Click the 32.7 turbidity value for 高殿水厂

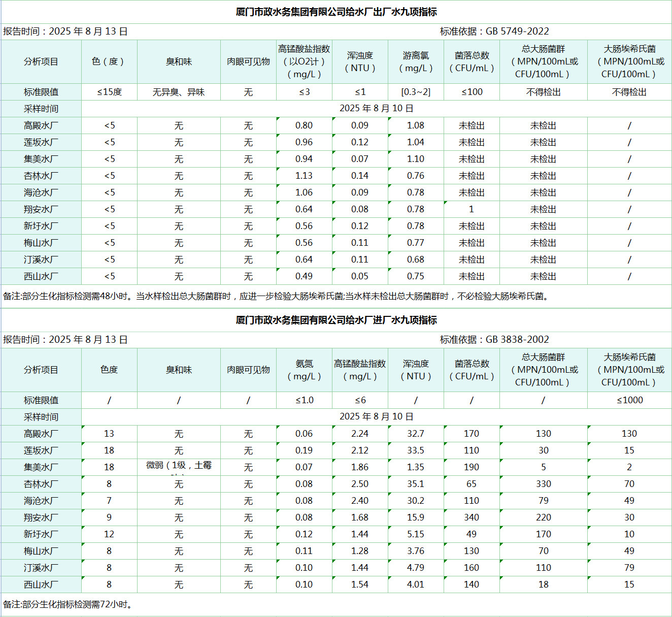(x=416, y=434)
